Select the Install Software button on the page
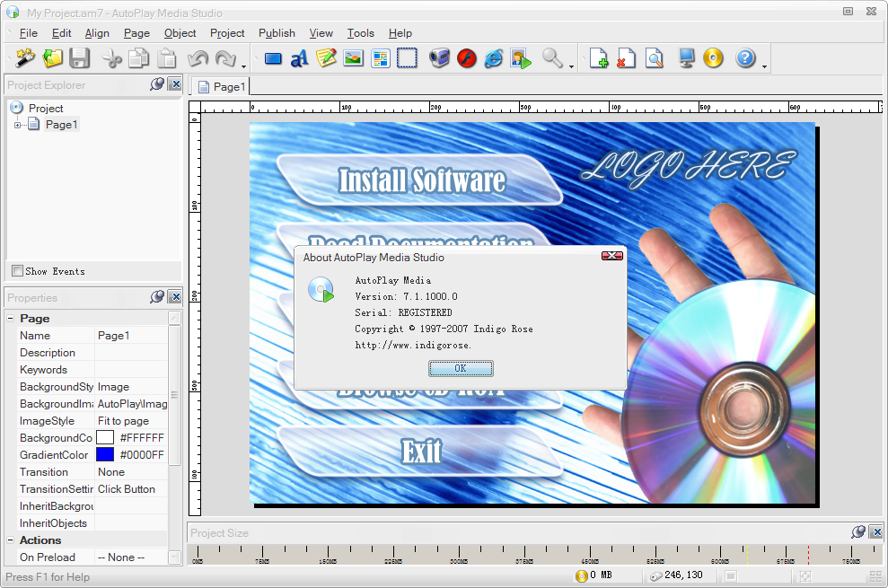 [x=420, y=180]
